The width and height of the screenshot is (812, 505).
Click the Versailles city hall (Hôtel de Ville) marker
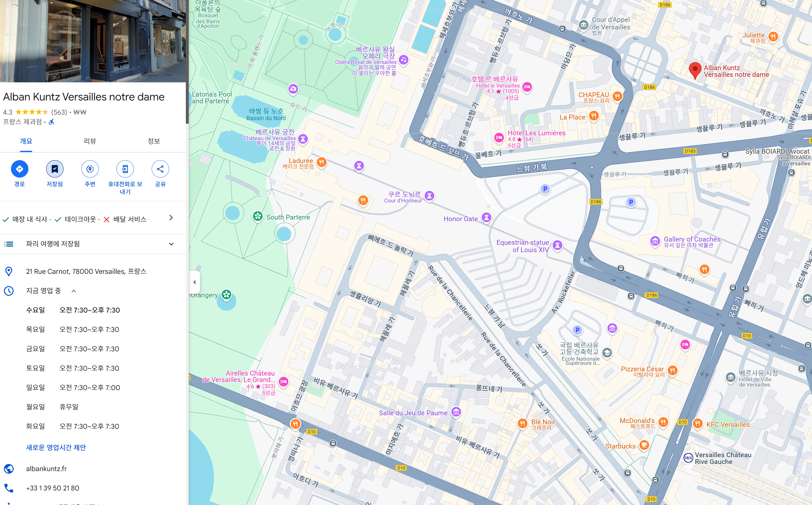(x=731, y=378)
